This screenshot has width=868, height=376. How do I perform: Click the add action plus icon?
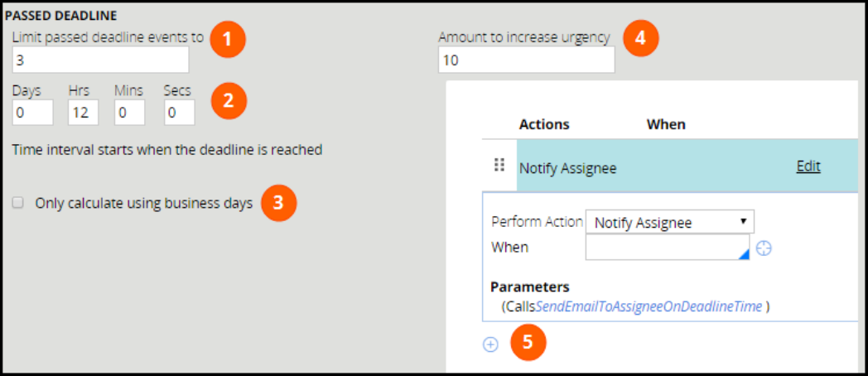coord(490,345)
